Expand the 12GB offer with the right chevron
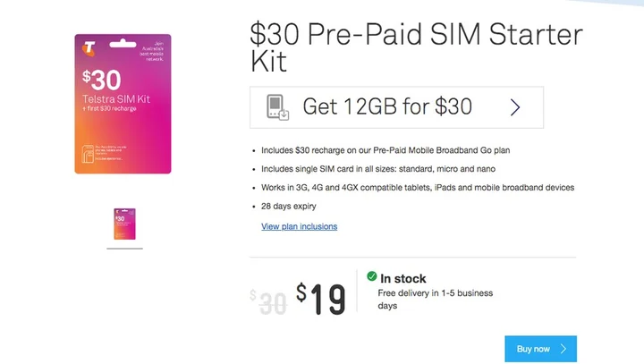Viewport: 644px width, 364px height. tap(515, 107)
